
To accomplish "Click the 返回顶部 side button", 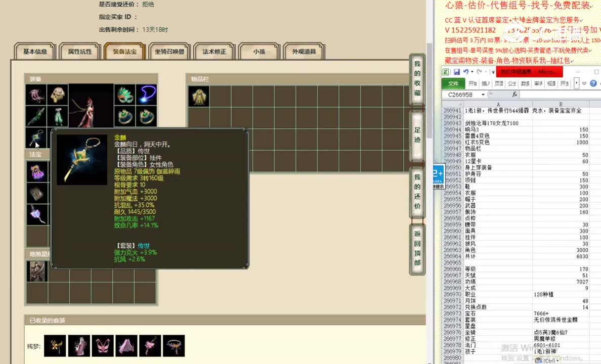I will 417,248.
